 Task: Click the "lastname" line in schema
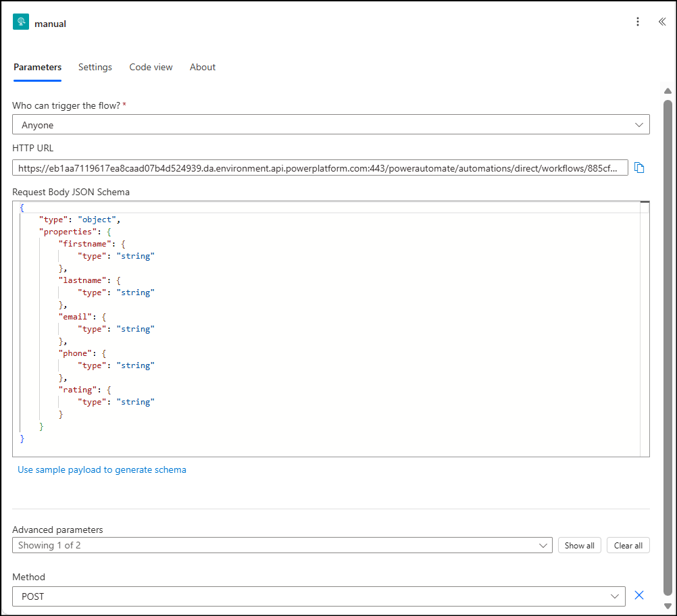pos(89,280)
